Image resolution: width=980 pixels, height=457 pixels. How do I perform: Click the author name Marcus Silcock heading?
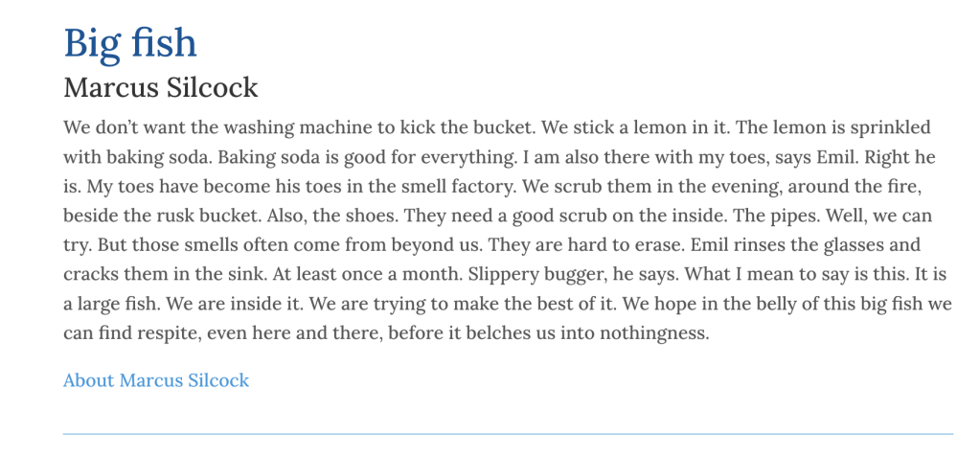[161, 88]
